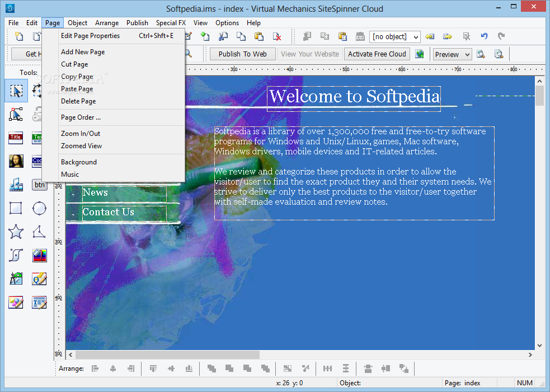Click distribute horizontally arrange icon

328,369
